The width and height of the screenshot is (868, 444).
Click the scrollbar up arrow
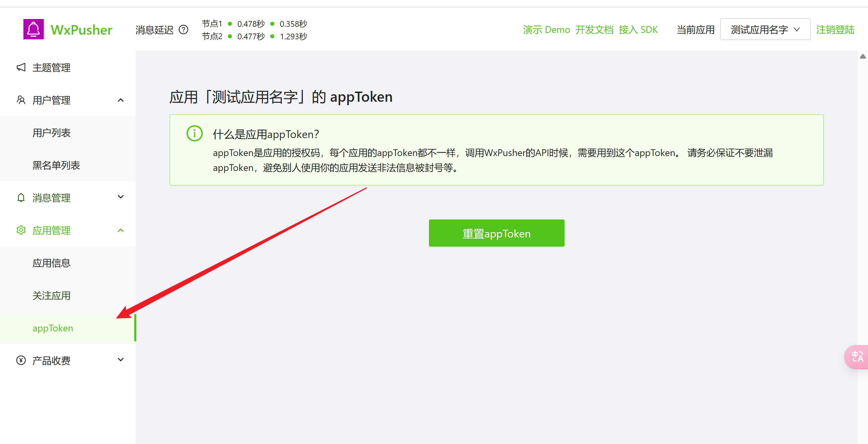coord(863,57)
